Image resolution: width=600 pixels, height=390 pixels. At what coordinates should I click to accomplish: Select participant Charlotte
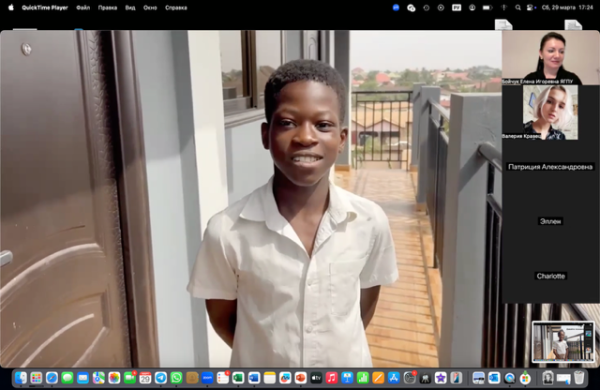click(550, 276)
